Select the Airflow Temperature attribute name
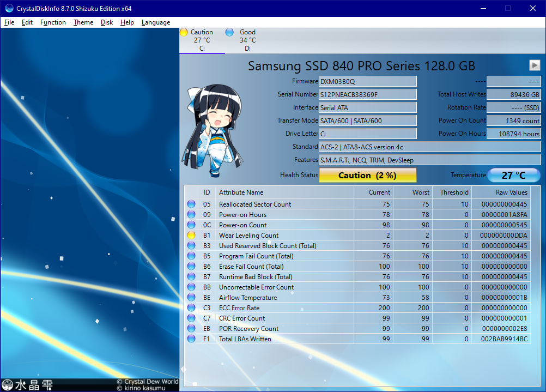 [248, 298]
